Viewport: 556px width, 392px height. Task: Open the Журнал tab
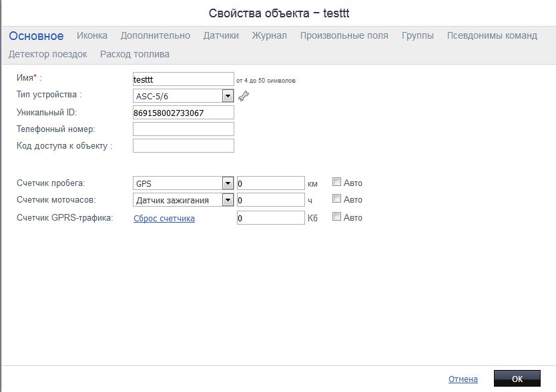click(269, 36)
